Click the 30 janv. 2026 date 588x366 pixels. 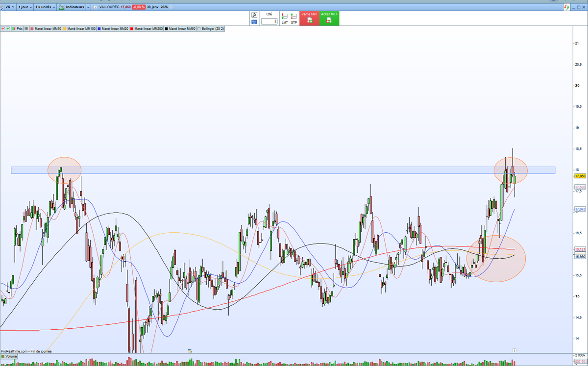(x=157, y=7)
